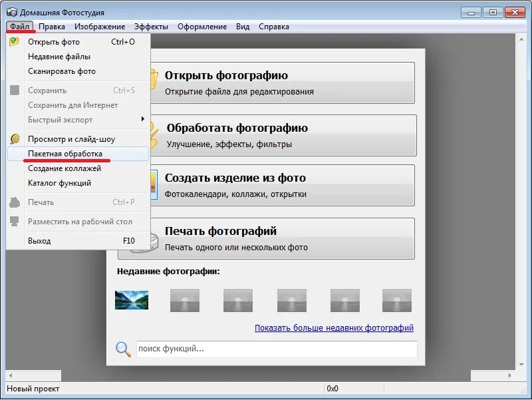Open the Показать больше недавних фотографий link
This screenshot has height=400, width=532.
(334, 327)
